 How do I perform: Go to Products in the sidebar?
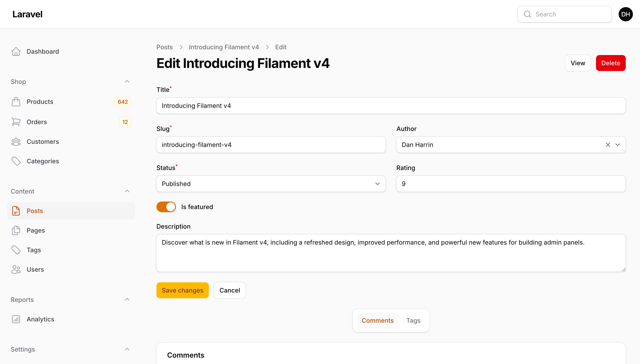(71, 102)
